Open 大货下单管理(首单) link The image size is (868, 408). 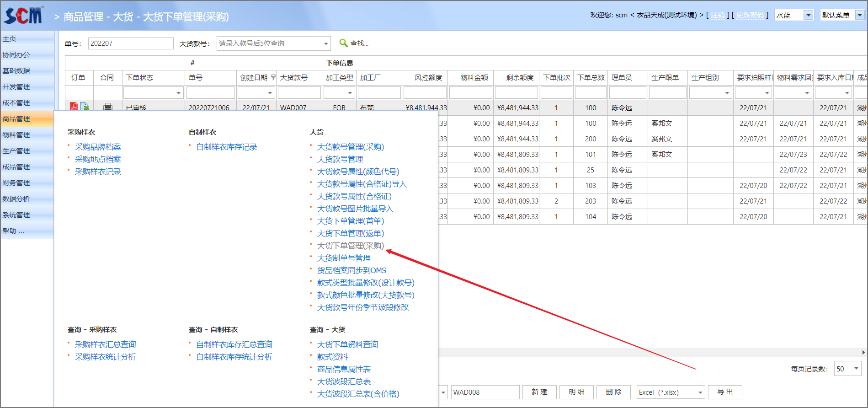click(350, 221)
